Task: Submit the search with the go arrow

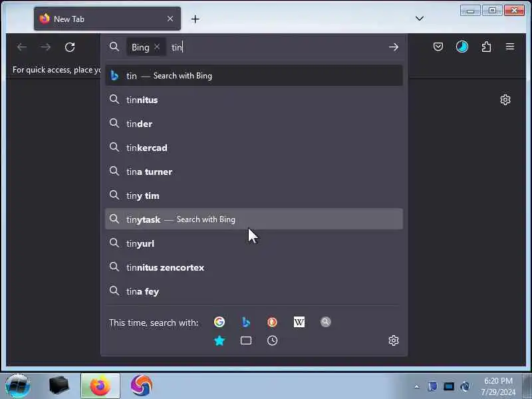Action: (394, 47)
